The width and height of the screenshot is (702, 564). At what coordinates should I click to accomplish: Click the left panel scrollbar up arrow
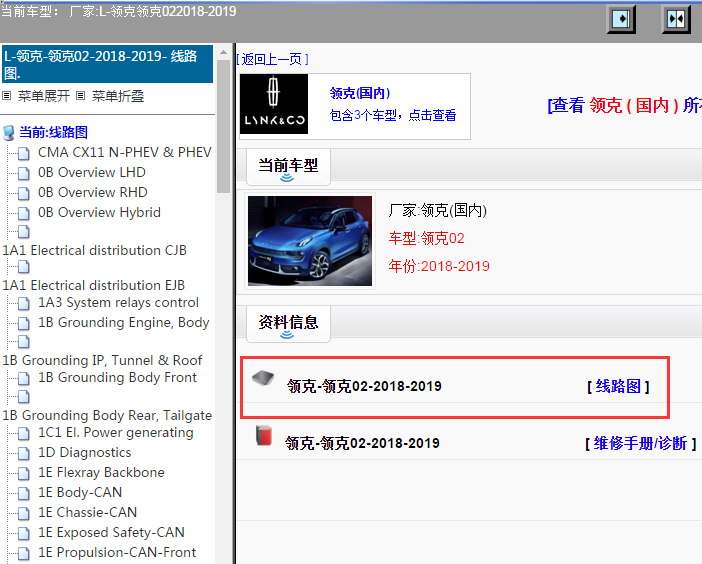pyautogui.click(x=223, y=52)
